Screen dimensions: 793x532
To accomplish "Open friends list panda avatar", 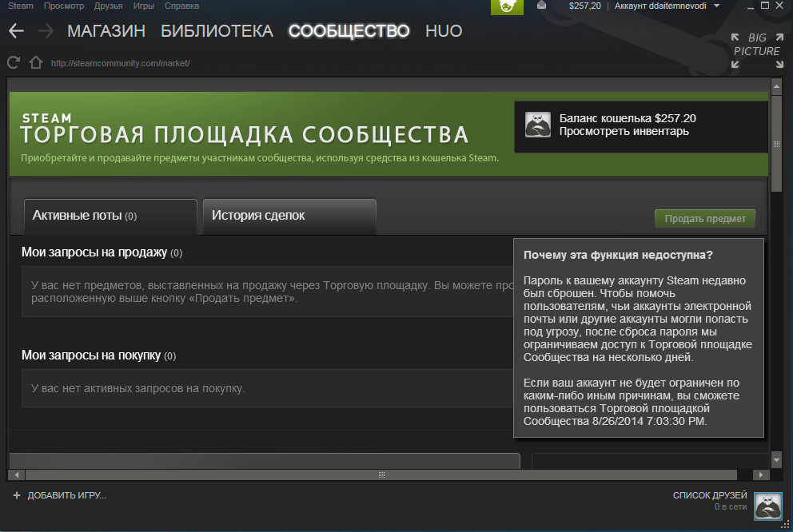I will [x=768, y=506].
